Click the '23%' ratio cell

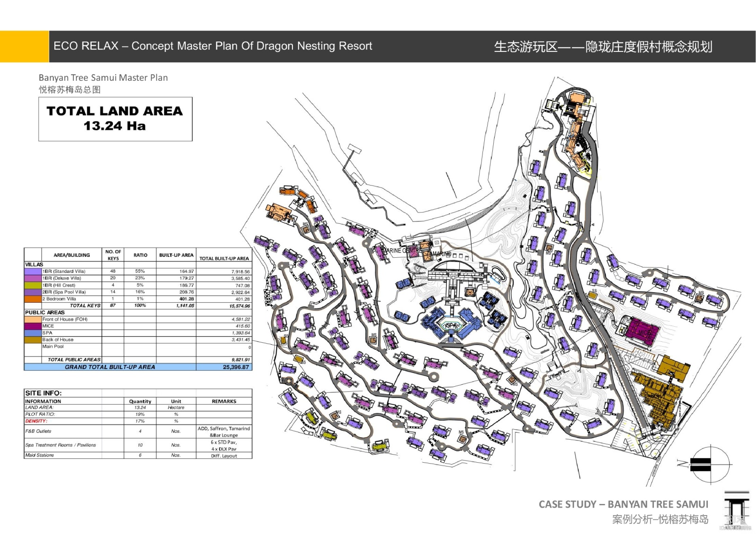pyautogui.click(x=140, y=278)
